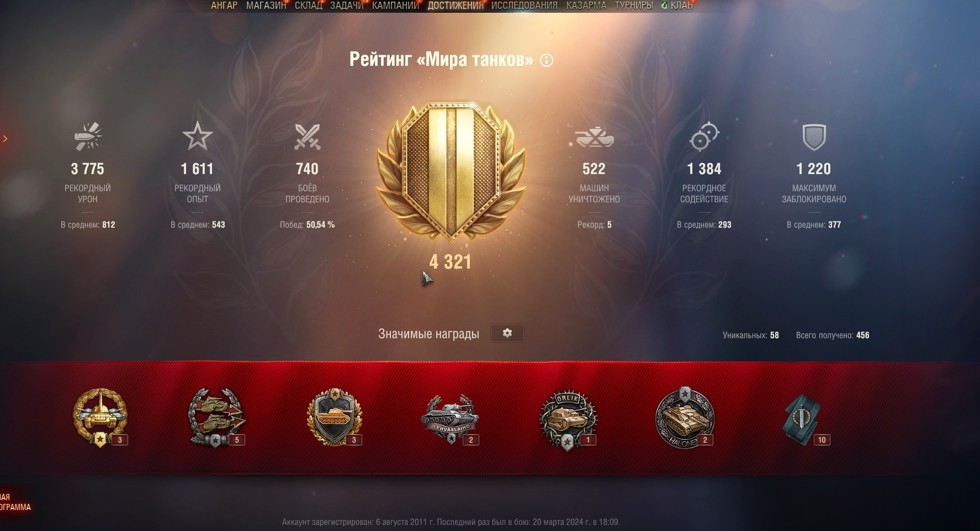Click the maximum blocked shield icon
Viewport: 980px width, 531px height.
point(814,137)
